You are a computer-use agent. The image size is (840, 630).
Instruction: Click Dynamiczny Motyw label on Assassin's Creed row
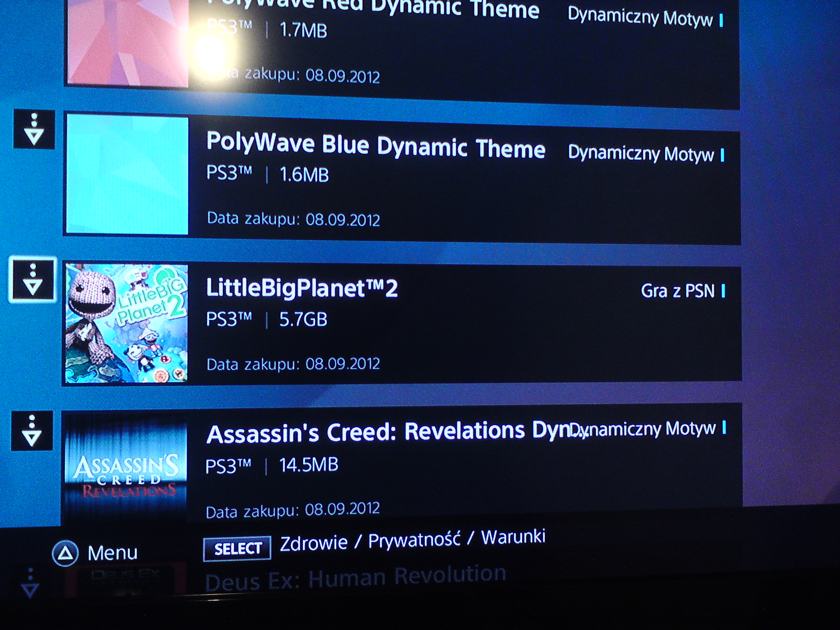tap(643, 429)
